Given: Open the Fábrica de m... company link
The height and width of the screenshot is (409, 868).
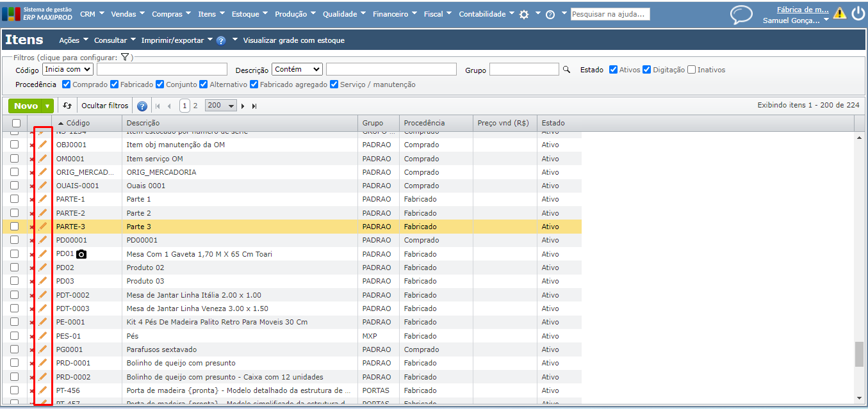Looking at the screenshot, I should click(803, 10).
